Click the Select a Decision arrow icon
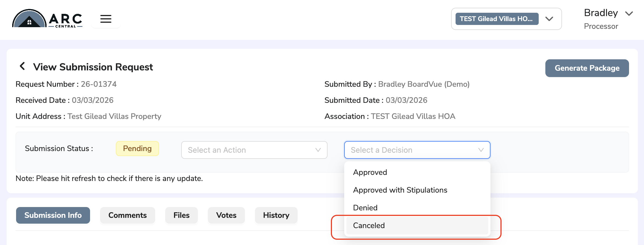This screenshot has width=644, height=245. 481,150
